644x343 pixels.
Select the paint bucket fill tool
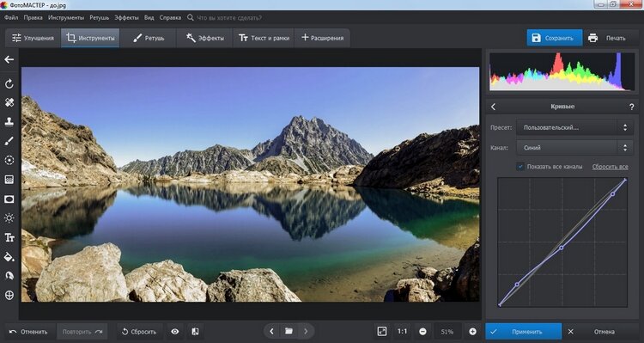9,257
